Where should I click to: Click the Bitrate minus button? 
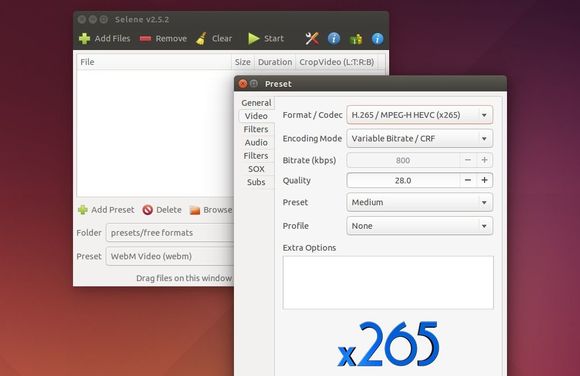(468, 160)
